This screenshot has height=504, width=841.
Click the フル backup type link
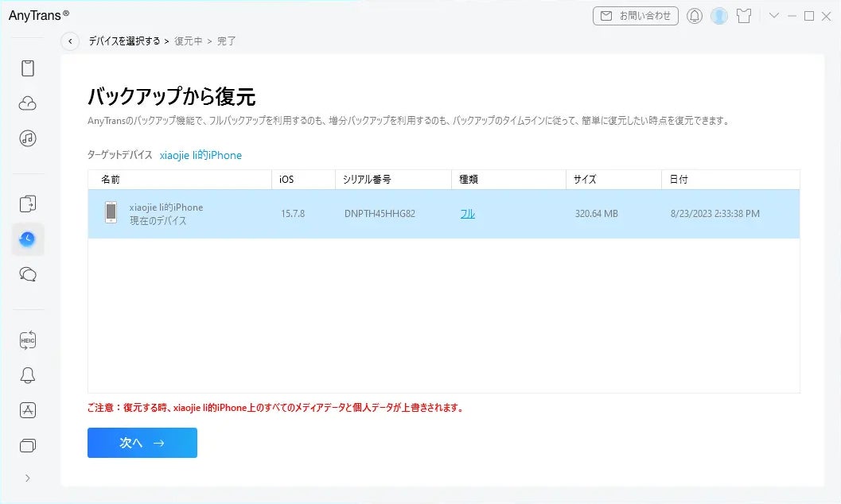pyautogui.click(x=468, y=214)
